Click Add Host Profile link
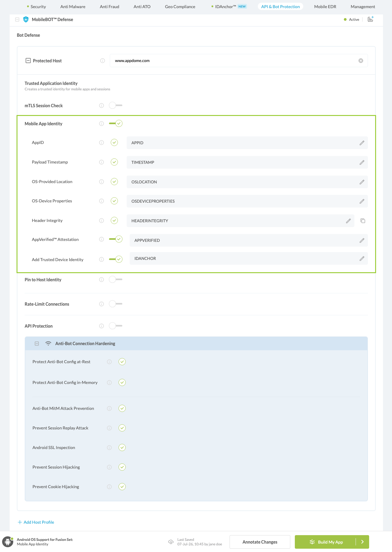Image resolution: width=392 pixels, height=552 pixels. point(36,522)
